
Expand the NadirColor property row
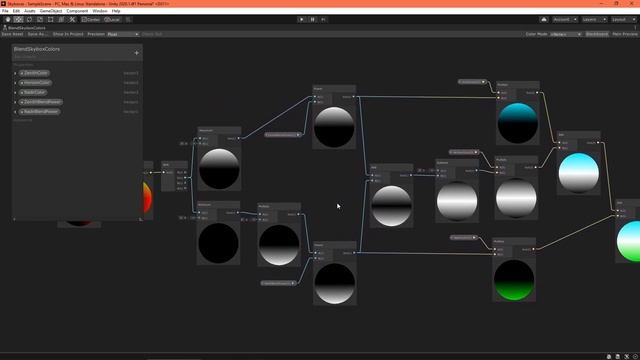pos(16,93)
